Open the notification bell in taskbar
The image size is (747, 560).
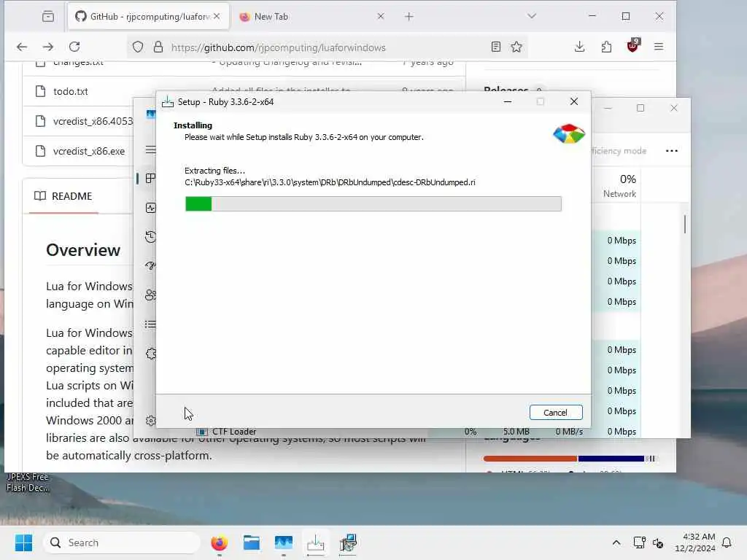[727, 542]
